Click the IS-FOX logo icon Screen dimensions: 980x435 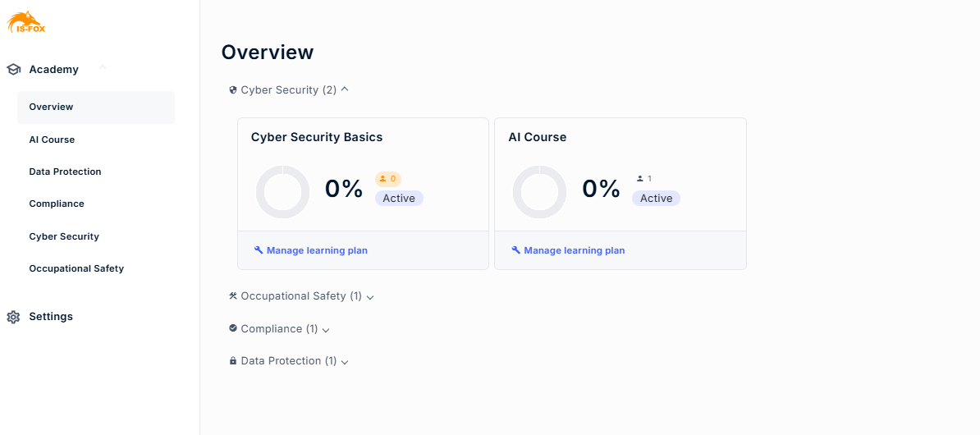[x=26, y=22]
